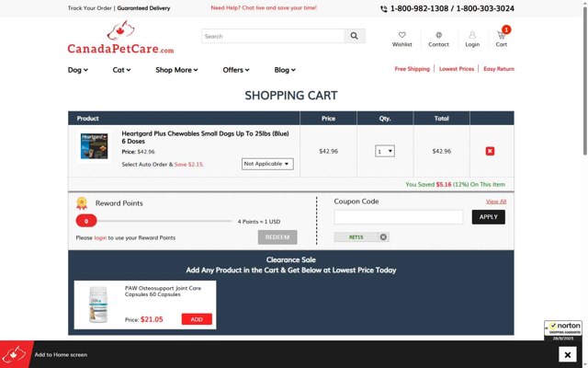This screenshot has height=368, width=588.
Task: Expand the Shop More menu
Action: [x=176, y=70]
